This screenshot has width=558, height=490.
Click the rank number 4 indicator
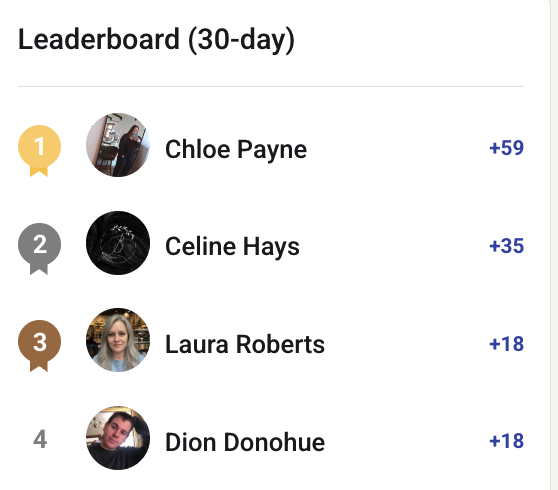[x=40, y=439]
